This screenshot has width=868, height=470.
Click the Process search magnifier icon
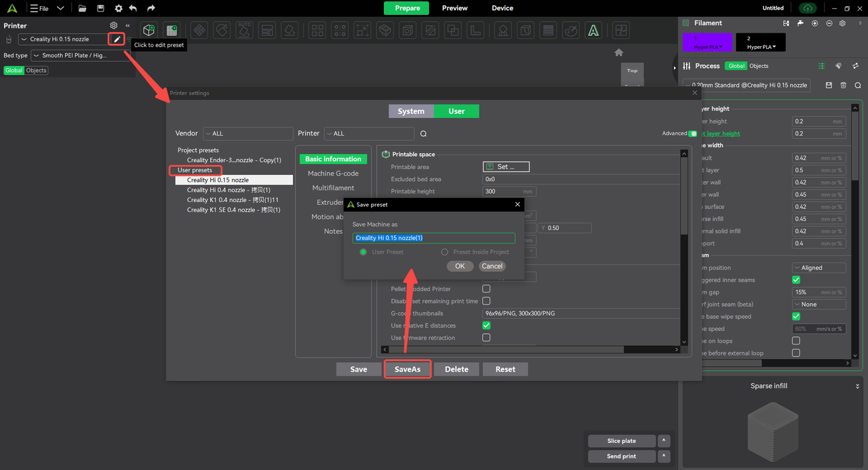pyautogui.click(x=858, y=85)
